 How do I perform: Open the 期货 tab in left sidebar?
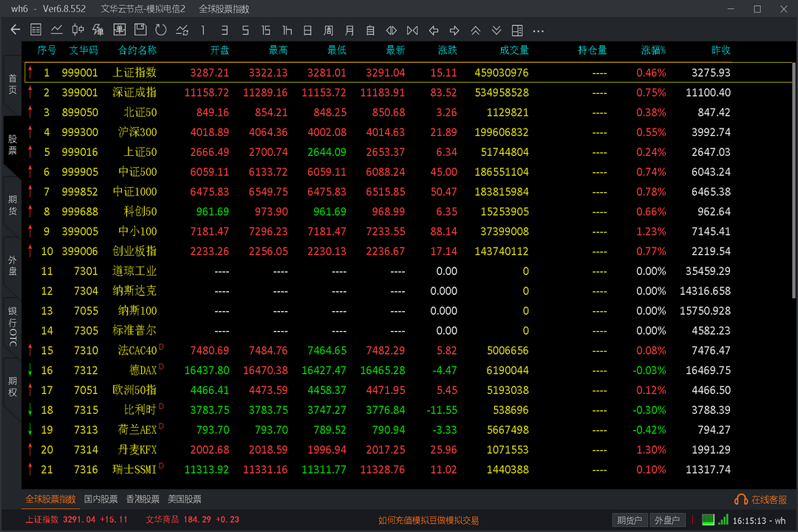point(13,205)
